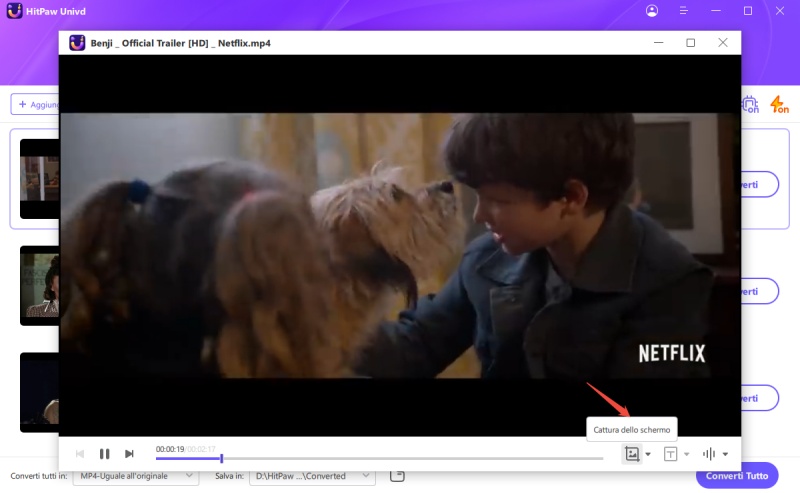Expand the audio track options arrow
This screenshot has width=800, height=493.
tap(726, 454)
